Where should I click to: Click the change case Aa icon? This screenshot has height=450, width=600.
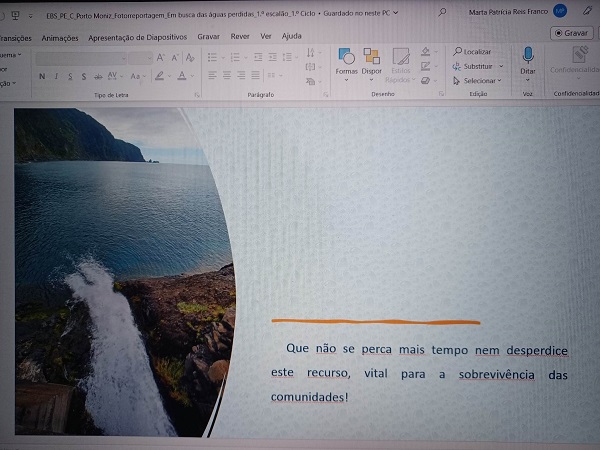click(135, 77)
